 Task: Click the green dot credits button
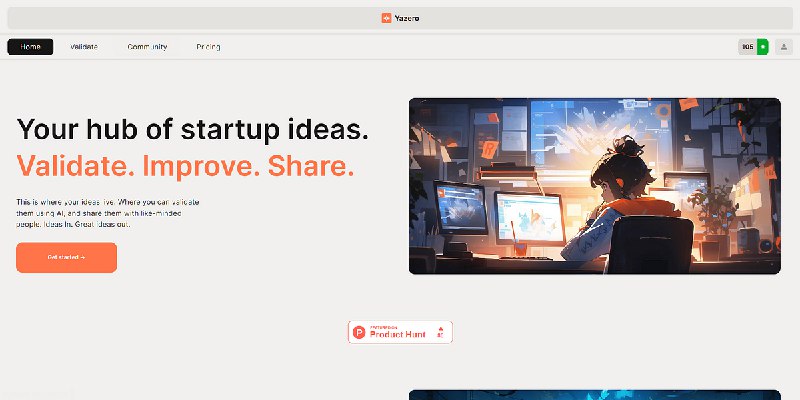pyautogui.click(x=763, y=47)
